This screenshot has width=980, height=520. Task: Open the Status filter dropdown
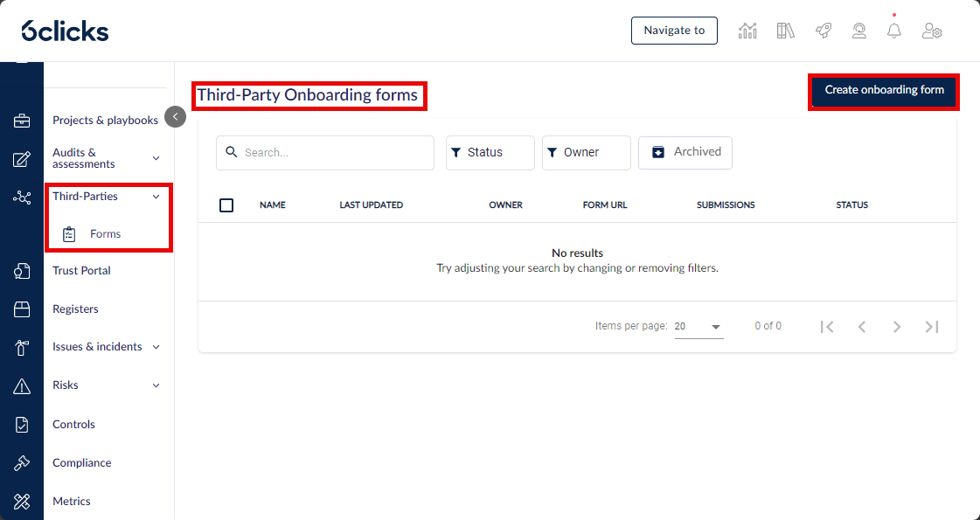click(x=490, y=152)
